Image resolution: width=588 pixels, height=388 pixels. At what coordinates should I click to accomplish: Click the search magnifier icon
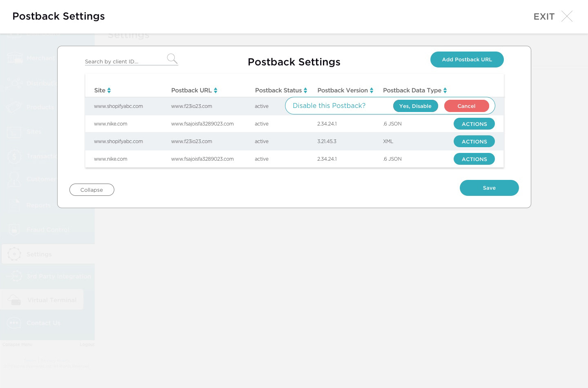pyautogui.click(x=172, y=59)
